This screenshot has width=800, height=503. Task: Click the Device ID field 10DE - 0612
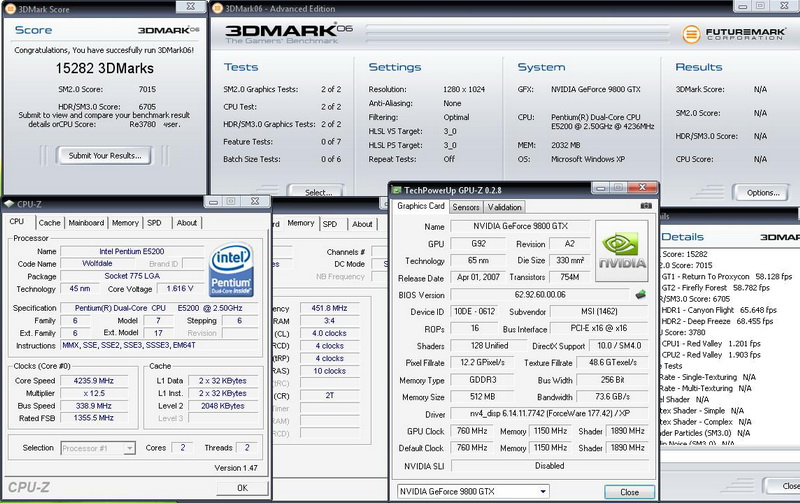tap(475, 311)
